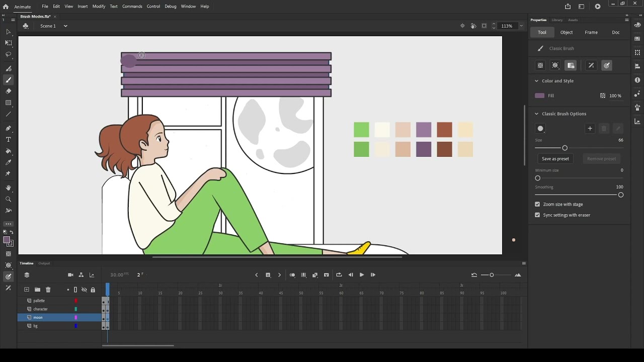Open the Properties panel options menu
Image resolution: width=644 pixels, height=362 pixels.
coord(626,20)
